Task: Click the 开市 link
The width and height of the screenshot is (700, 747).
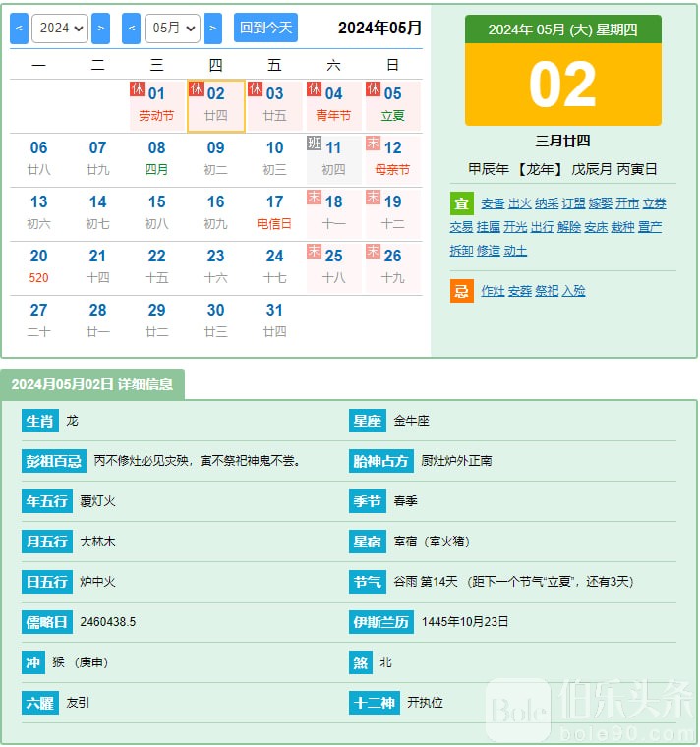Action: [626, 203]
